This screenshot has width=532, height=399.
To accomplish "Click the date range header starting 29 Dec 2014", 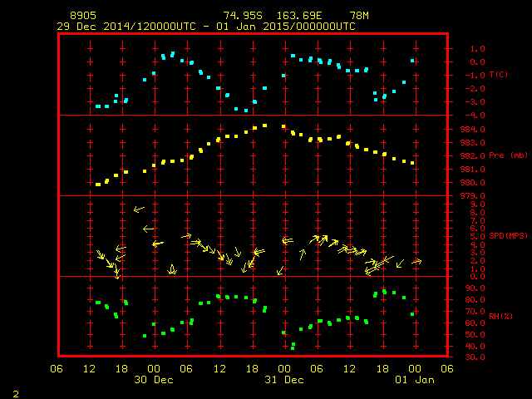I will click(206, 27).
